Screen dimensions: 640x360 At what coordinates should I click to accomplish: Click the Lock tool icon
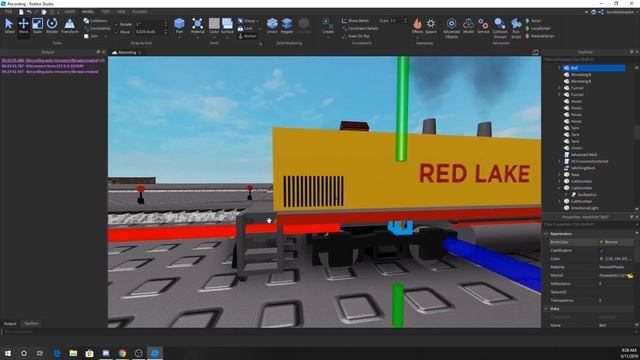coord(240,28)
